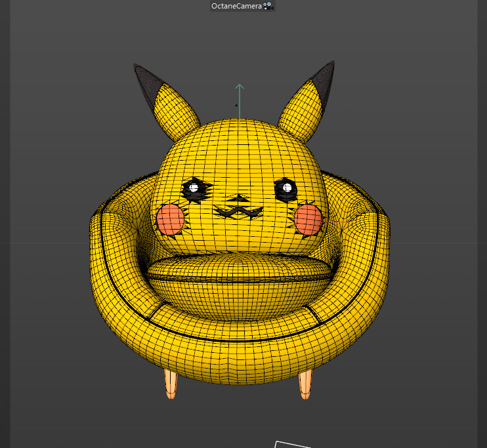
Task: Click the OctaneCamera viewport label text
Action: click(x=236, y=6)
